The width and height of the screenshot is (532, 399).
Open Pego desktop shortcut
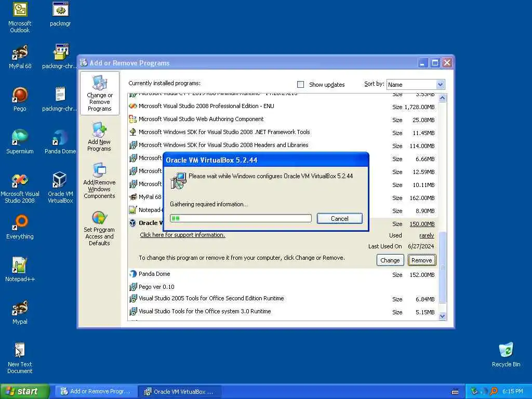click(20, 99)
